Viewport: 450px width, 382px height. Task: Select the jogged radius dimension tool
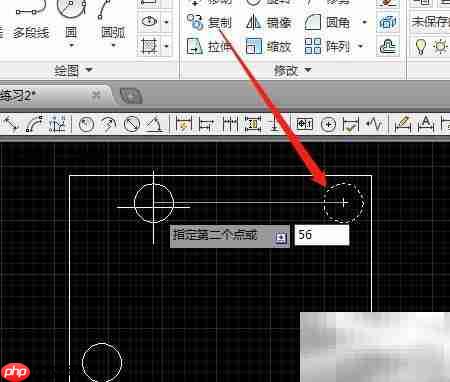tap(109, 125)
